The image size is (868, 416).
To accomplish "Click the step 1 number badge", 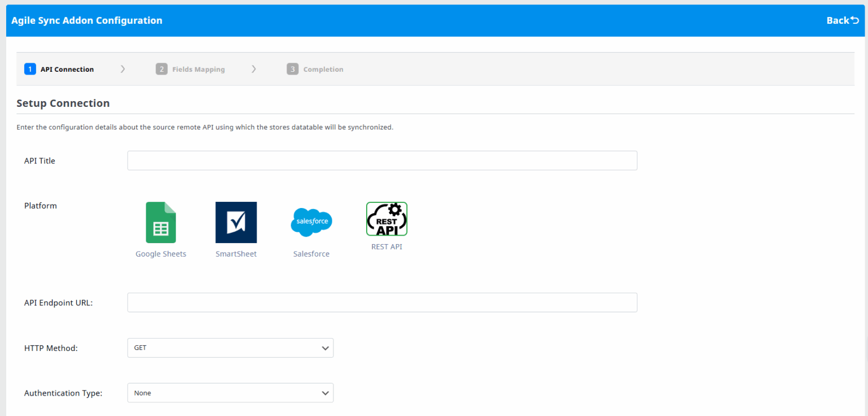I will tap(30, 69).
